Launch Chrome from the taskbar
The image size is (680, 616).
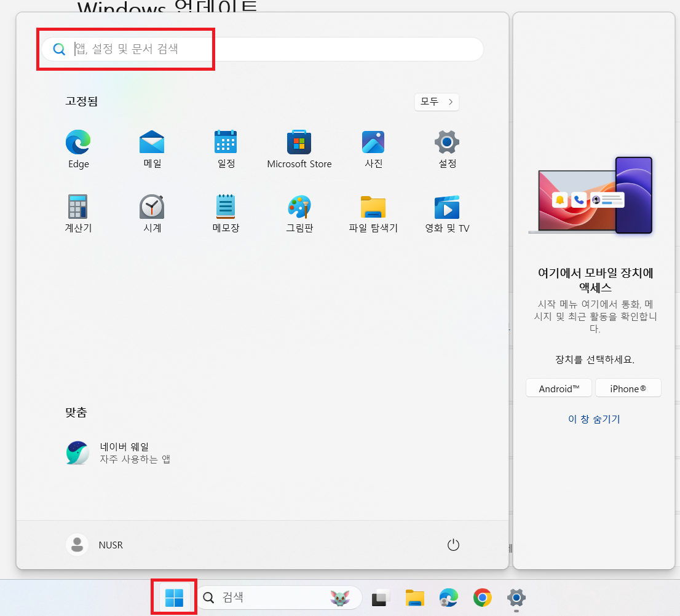(482, 598)
